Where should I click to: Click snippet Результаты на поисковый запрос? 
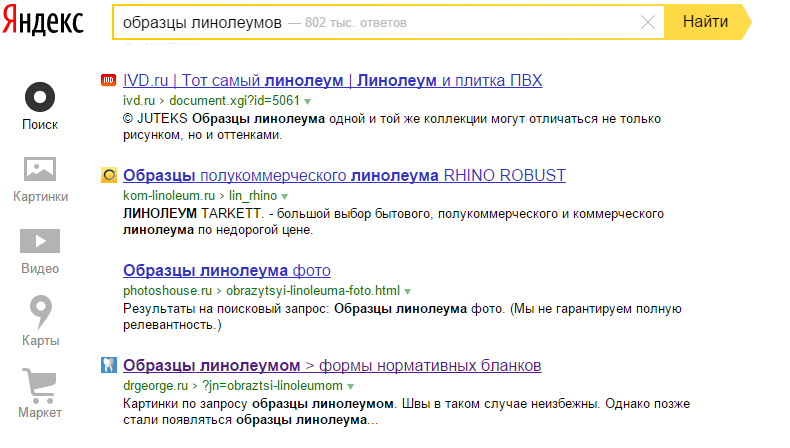[x=402, y=316]
